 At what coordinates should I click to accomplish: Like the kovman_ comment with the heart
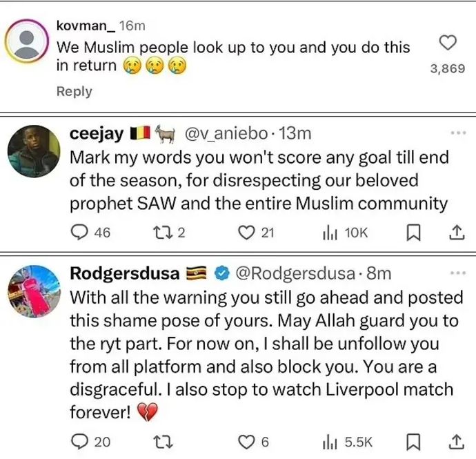(448, 43)
